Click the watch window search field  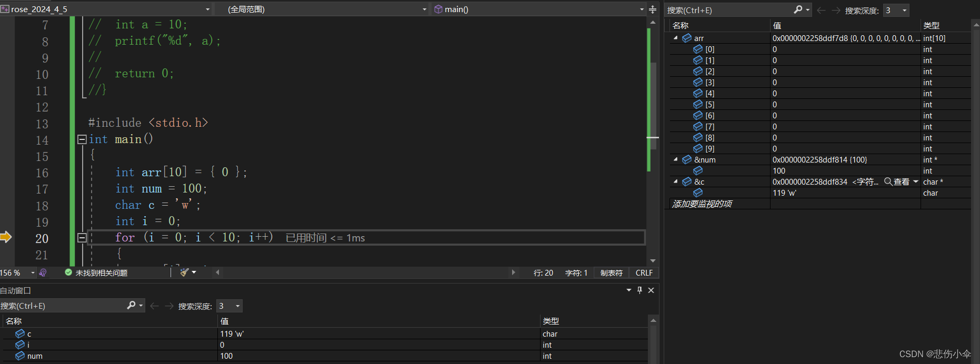tap(729, 10)
